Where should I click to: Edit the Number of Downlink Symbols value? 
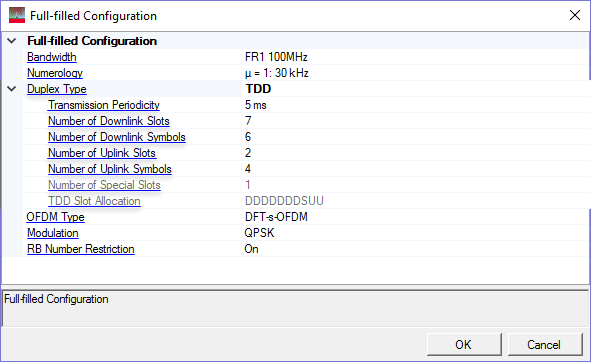415,137
